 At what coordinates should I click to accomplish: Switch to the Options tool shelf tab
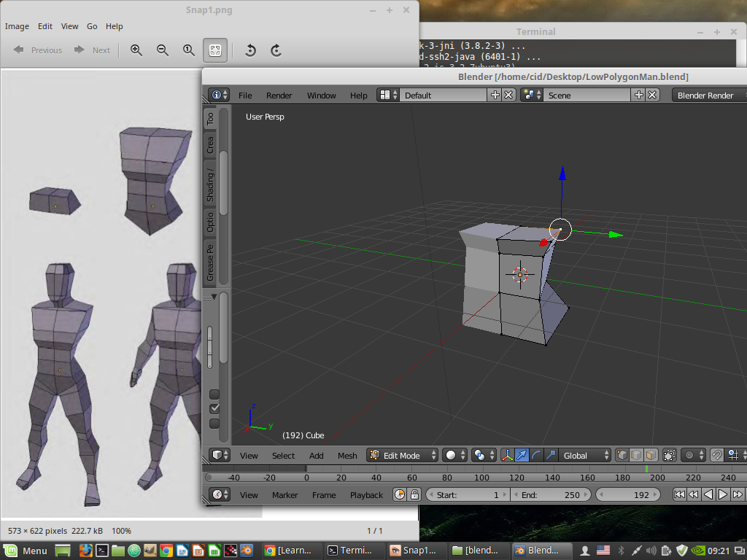coord(210,222)
